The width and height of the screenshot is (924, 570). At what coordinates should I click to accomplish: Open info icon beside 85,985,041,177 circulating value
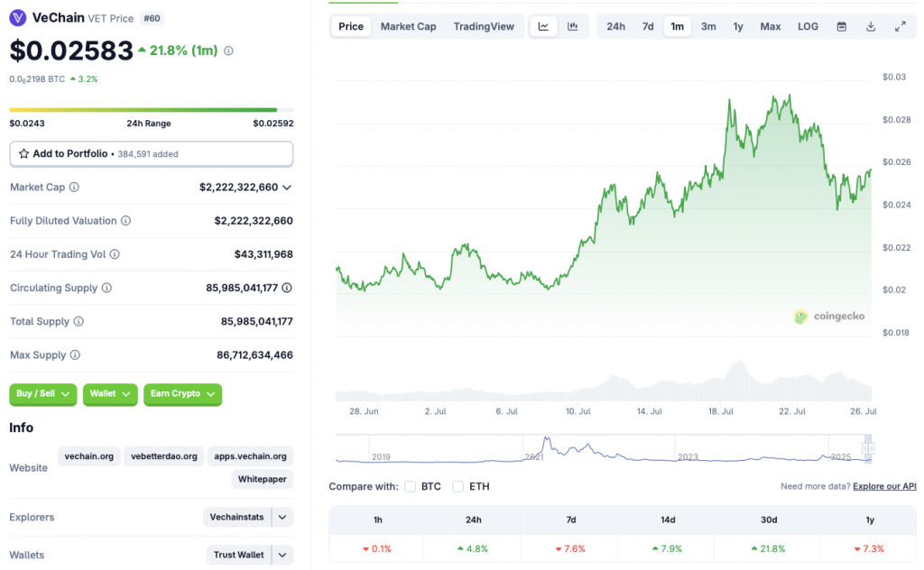click(287, 288)
